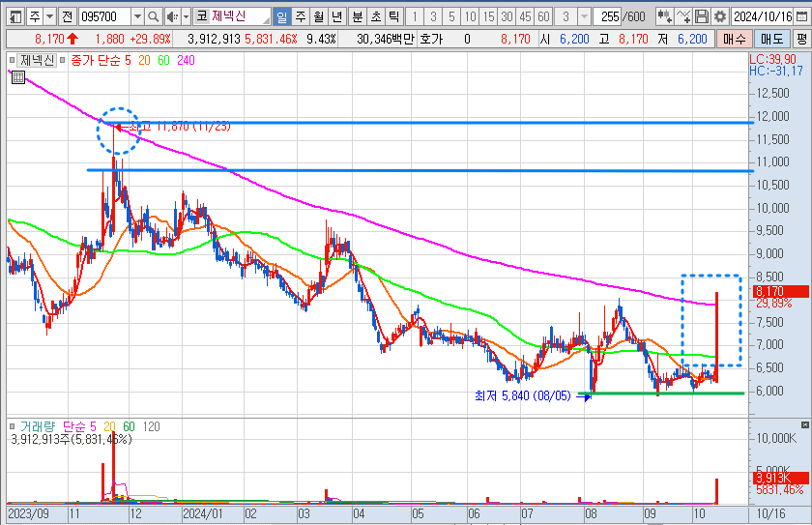Click the grid table icon on chart
This screenshot has width=812, height=525.
18,77
